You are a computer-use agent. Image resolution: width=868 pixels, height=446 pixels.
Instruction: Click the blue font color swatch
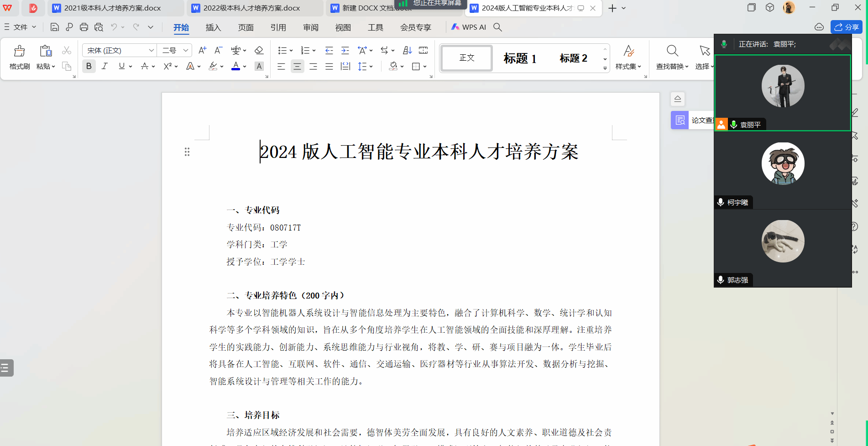tap(235, 67)
